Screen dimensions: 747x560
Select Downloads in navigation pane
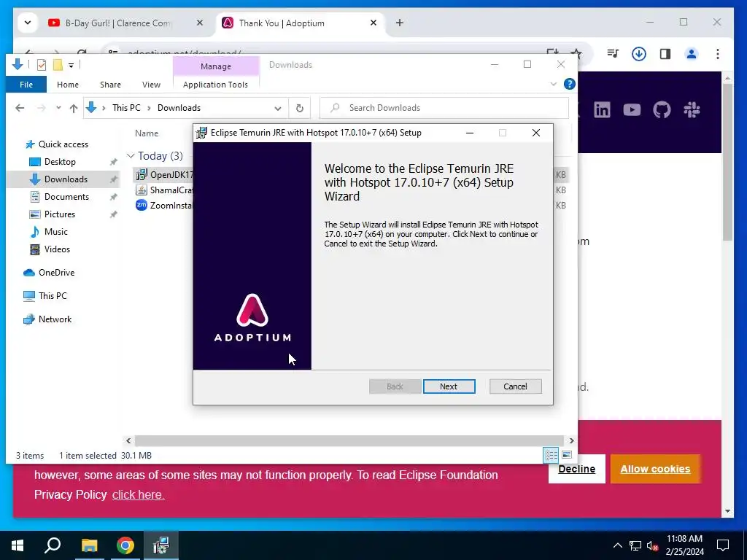[x=66, y=179]
